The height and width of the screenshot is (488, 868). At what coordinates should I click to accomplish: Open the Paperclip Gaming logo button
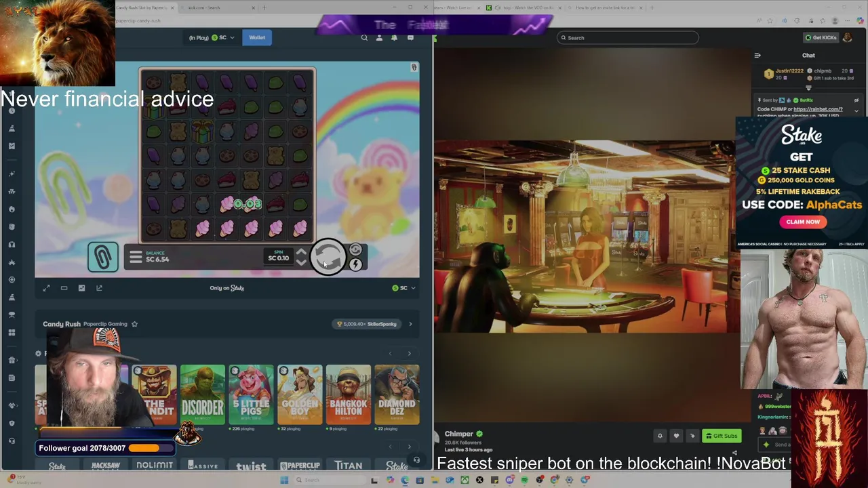(x=102, y=257)
